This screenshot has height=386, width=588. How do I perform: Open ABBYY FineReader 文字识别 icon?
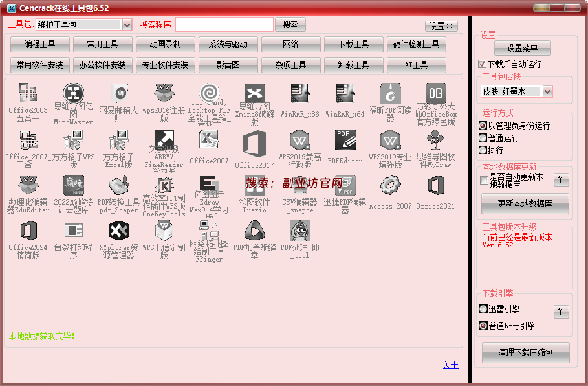164,140
